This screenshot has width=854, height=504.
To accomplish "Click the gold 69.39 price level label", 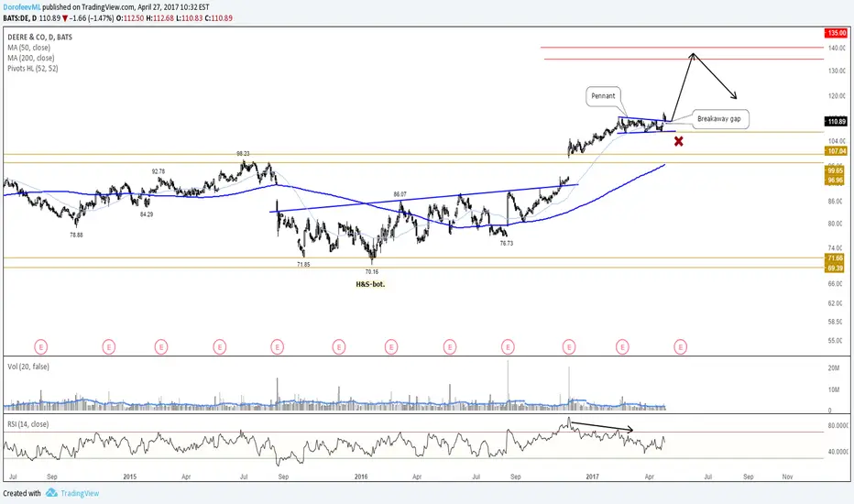I will coord(836,268).
